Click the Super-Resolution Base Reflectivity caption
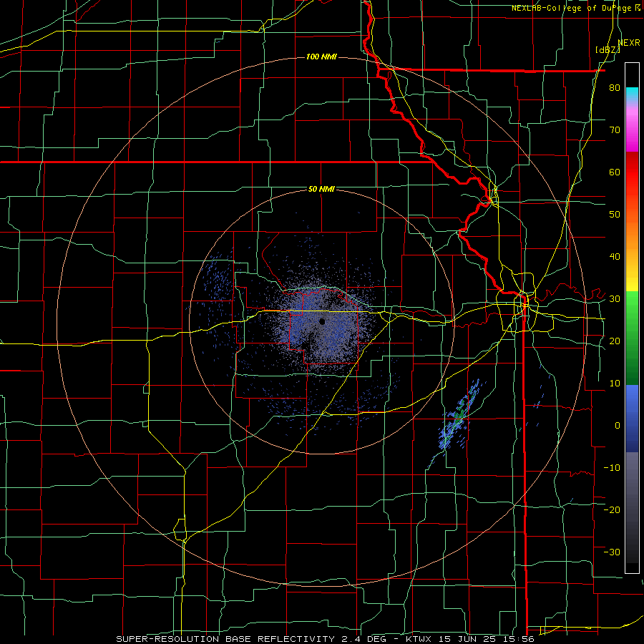Viewport: 644px width, 644px height. (325, 639)
